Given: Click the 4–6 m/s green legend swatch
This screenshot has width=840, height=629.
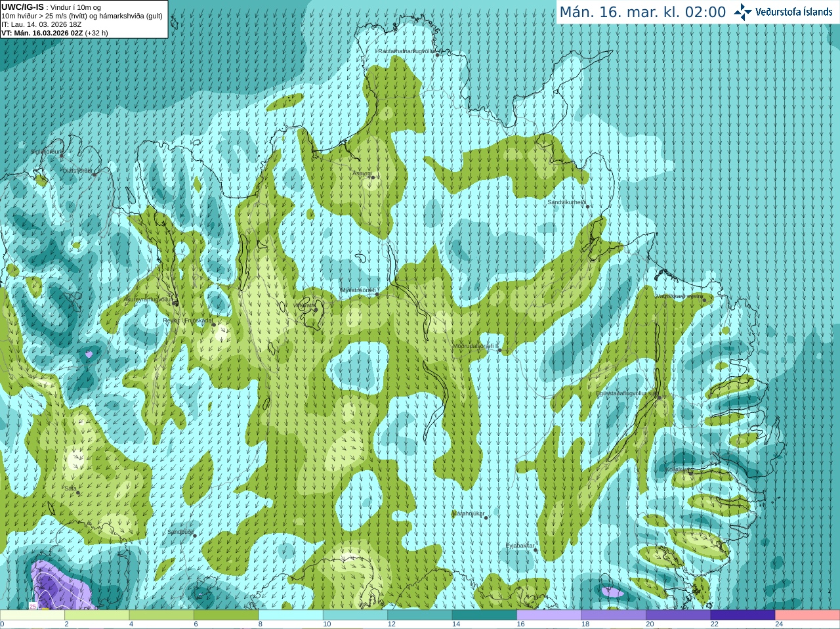Looking at the screenshot, I should 161,615.
